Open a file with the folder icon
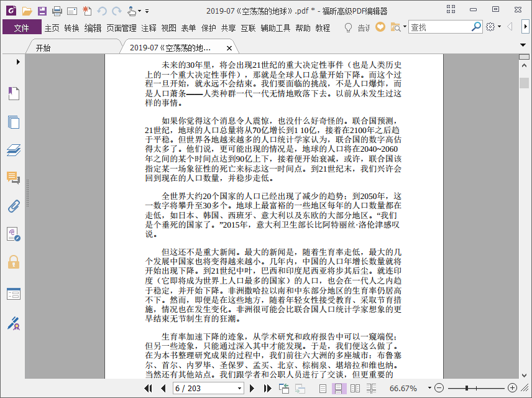 (27, 11)
